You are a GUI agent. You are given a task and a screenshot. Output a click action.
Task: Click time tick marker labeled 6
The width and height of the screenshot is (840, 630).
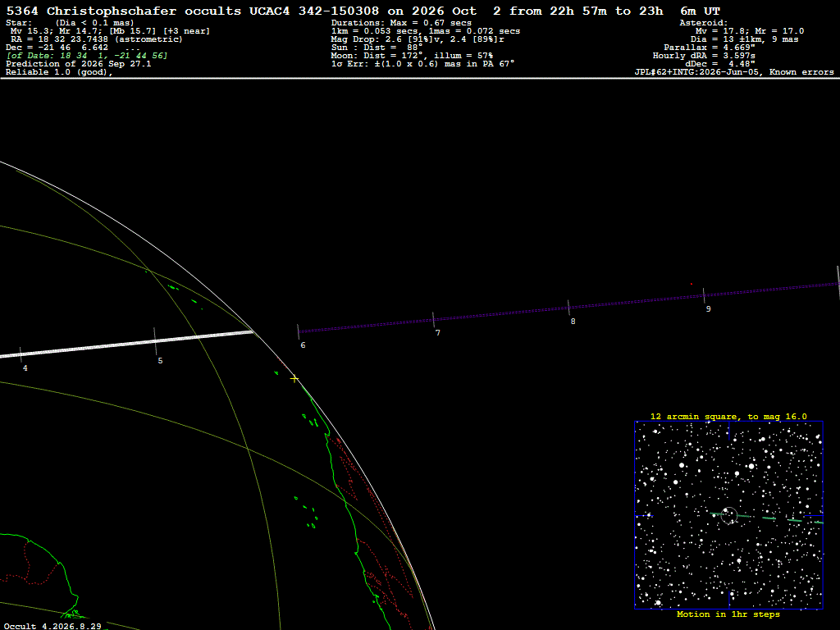click(299, 331)
